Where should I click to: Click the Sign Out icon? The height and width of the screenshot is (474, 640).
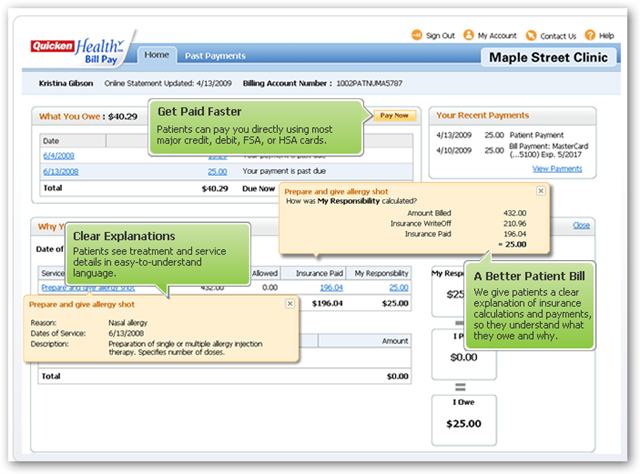(416, 35)
